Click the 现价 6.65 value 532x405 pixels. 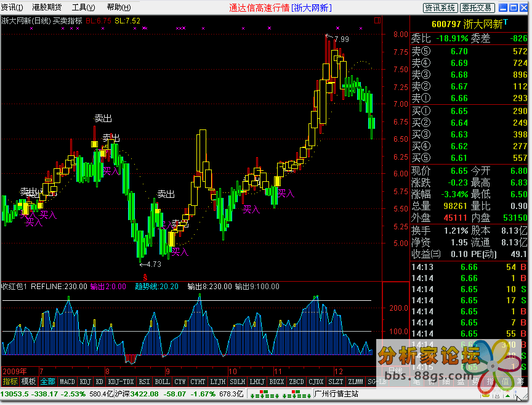point(459,171)
